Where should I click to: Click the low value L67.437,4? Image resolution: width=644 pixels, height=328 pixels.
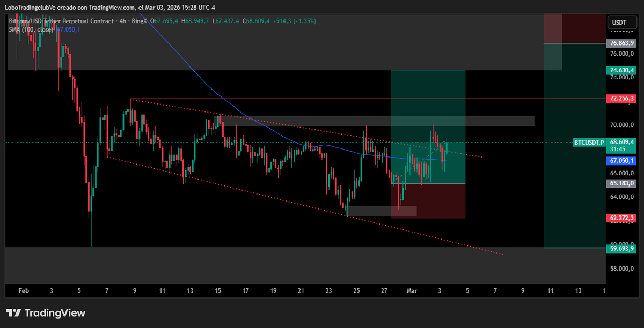(x=226, y=21)
